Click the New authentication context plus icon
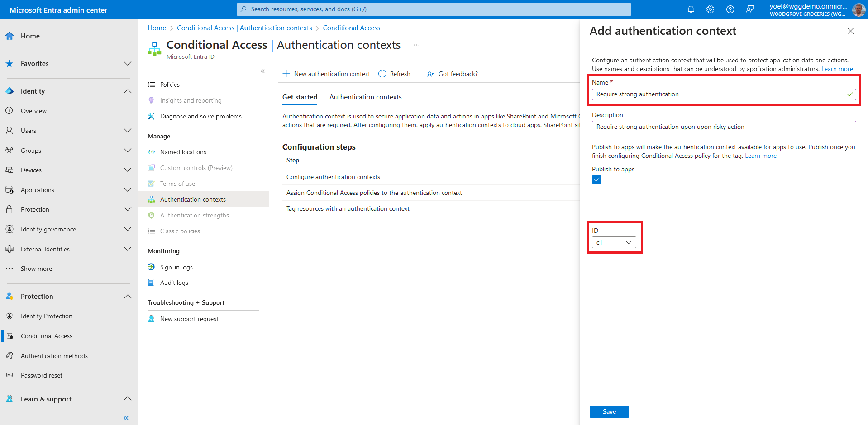This screenshot has height=425, width=868. pyautogui.click(x=286, y=74)
